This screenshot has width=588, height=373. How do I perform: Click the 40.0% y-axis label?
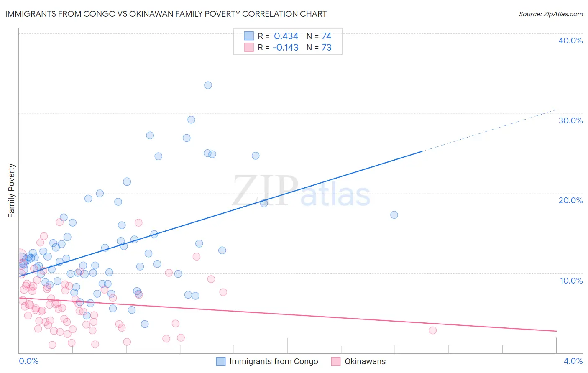click(x=570, y=41)
